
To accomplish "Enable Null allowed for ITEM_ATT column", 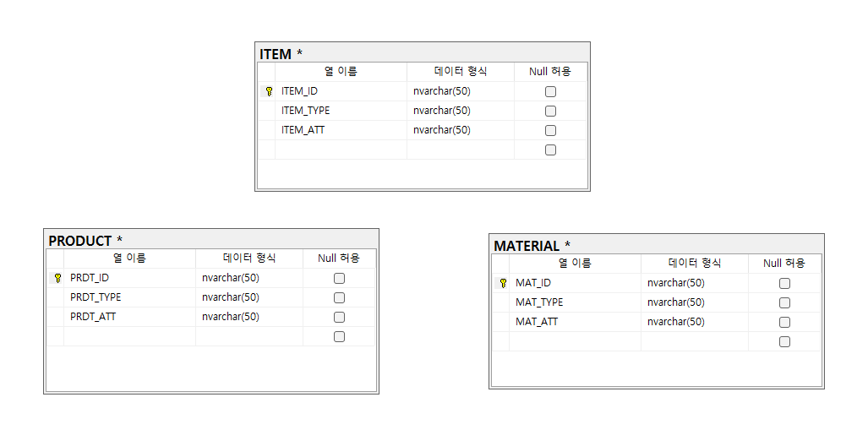I will 550,130.
